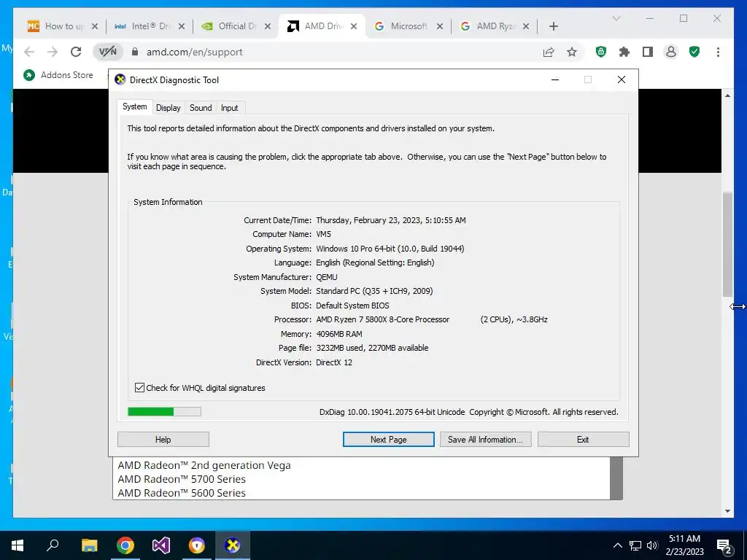Click the Chrome taskbar icon

point(125,545)
